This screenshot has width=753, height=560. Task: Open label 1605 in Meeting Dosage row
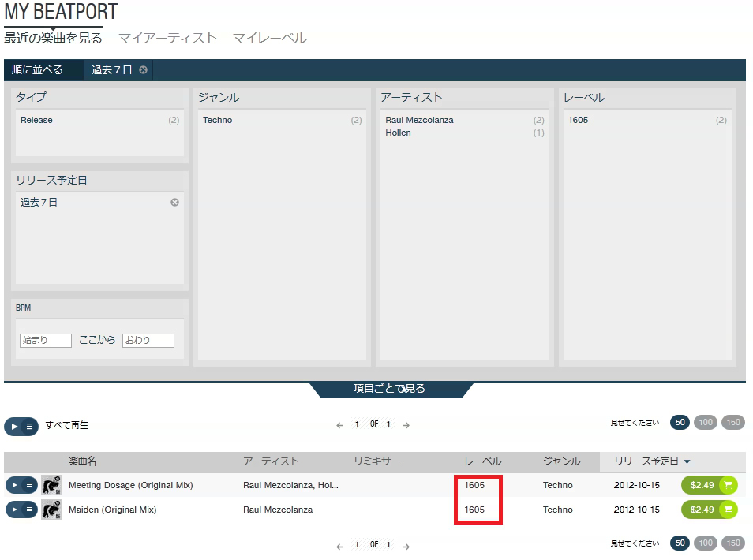pos(474,485)
